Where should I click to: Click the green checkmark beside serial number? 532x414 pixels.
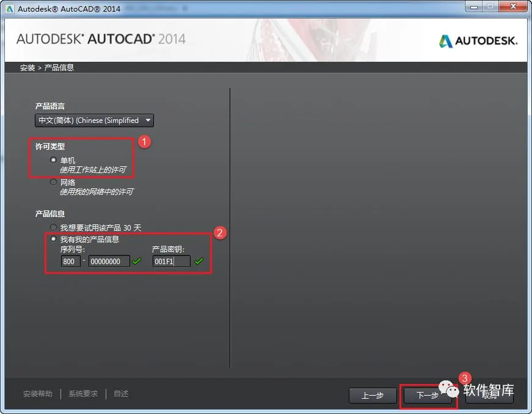(x=136, y=261)
